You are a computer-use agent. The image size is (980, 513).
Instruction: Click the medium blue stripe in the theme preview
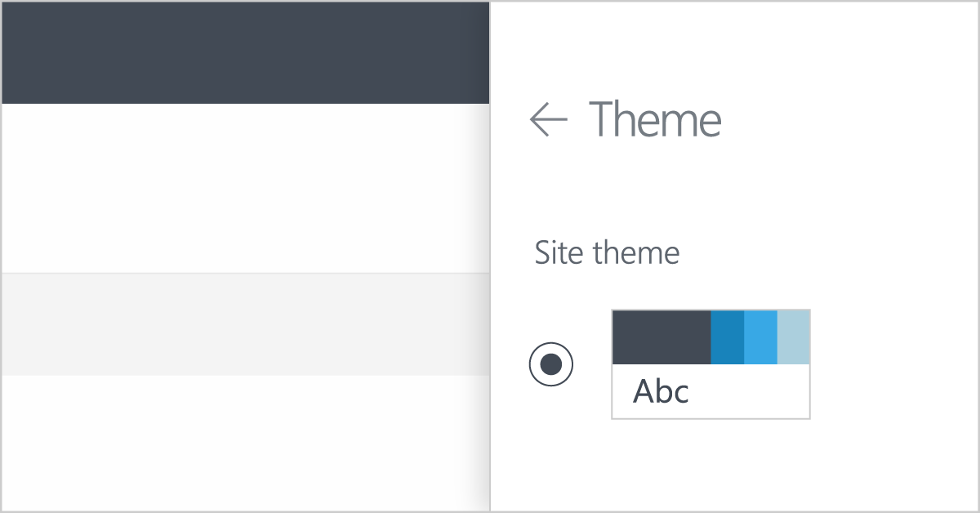(726, 337)
